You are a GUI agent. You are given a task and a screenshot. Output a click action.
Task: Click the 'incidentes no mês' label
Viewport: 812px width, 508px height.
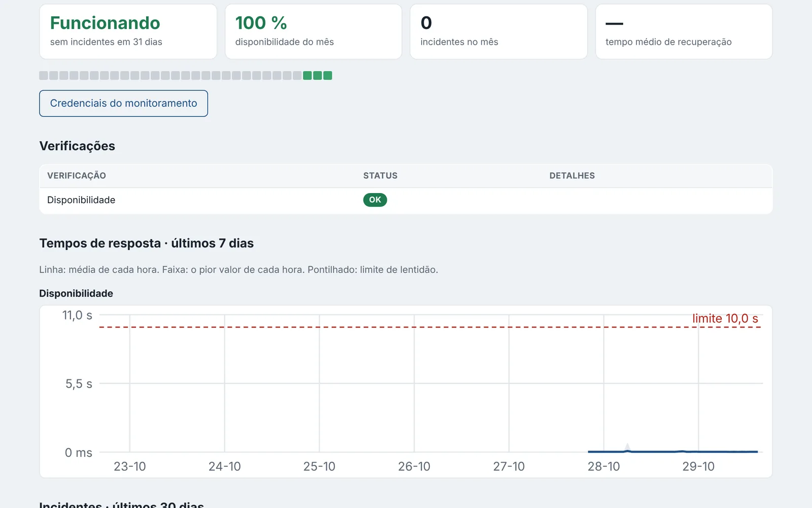tap(459, 42)
